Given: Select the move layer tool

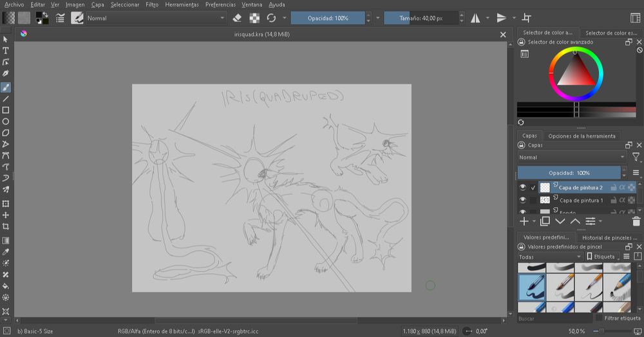Looking at the screenshot, I should 6,215.
